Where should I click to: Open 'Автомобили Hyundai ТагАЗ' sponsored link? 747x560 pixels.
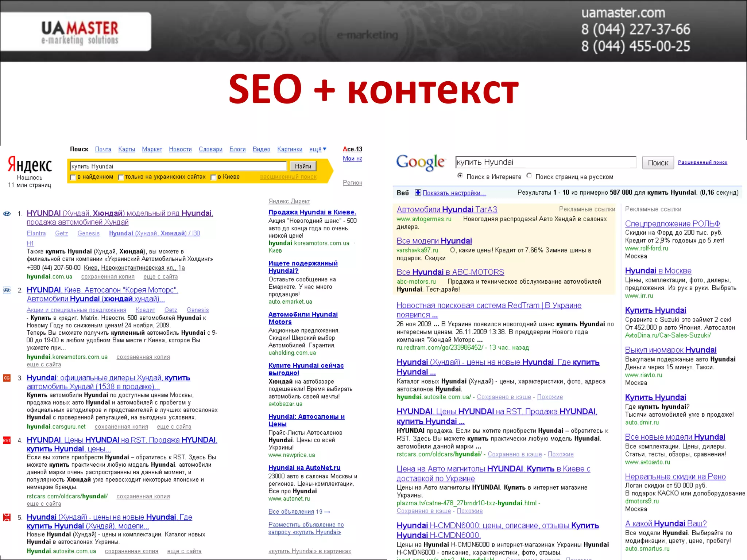447,210
